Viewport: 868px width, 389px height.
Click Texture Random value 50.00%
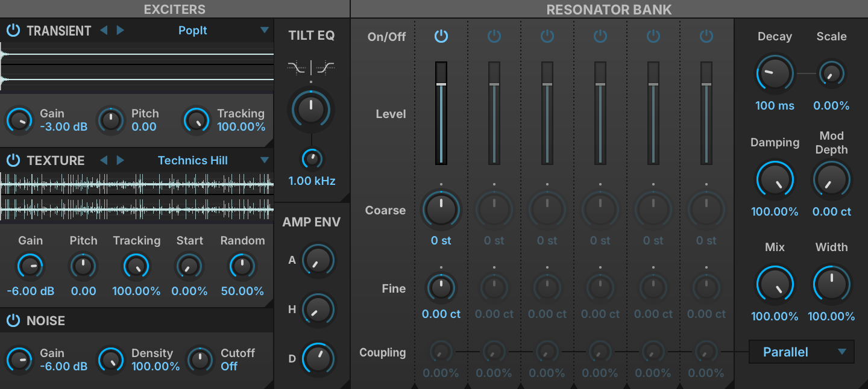click(x=242, y=291)
